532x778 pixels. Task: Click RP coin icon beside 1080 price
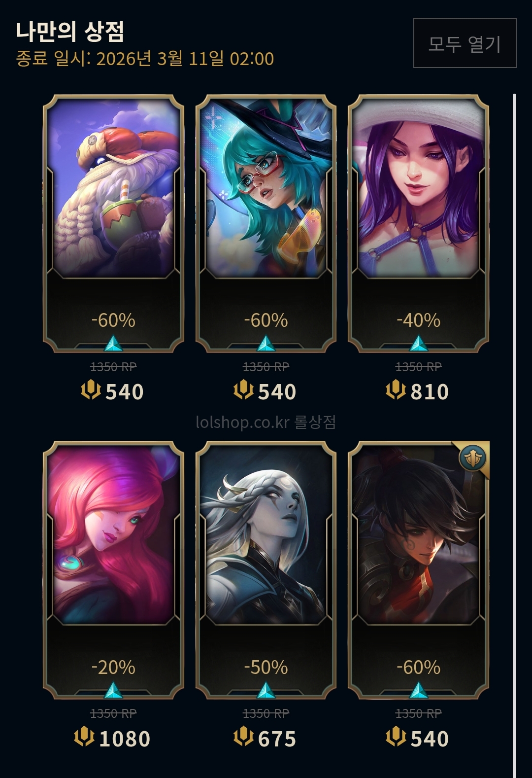click(84, 738)
